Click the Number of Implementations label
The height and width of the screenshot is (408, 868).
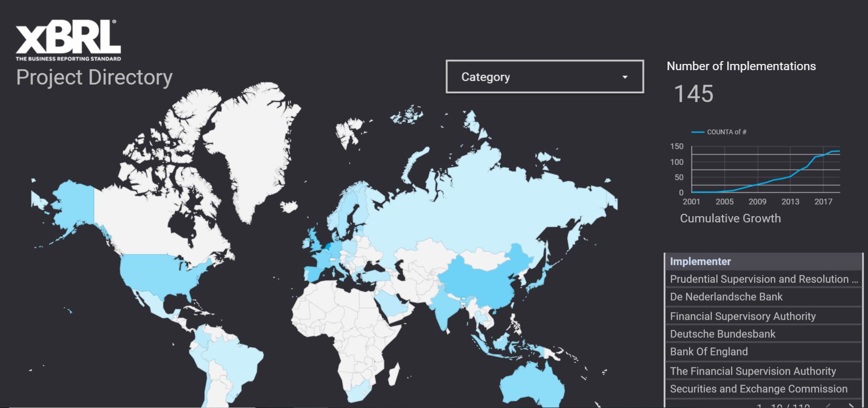click(741, 66)
